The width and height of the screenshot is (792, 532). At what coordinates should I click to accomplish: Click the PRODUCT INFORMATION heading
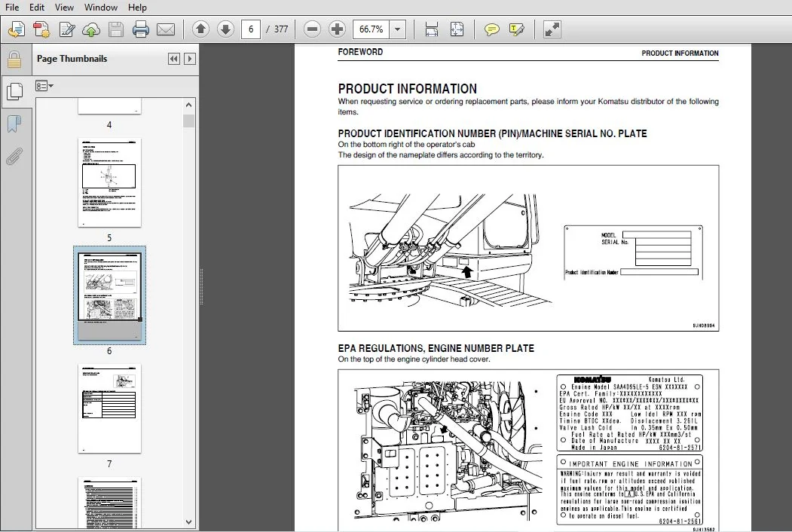click(x=408, y=89)
